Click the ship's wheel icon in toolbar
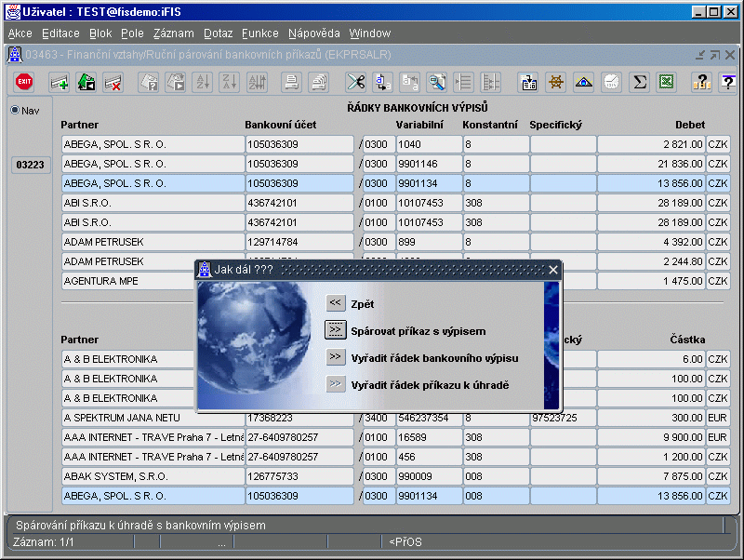 coord(556,82)
